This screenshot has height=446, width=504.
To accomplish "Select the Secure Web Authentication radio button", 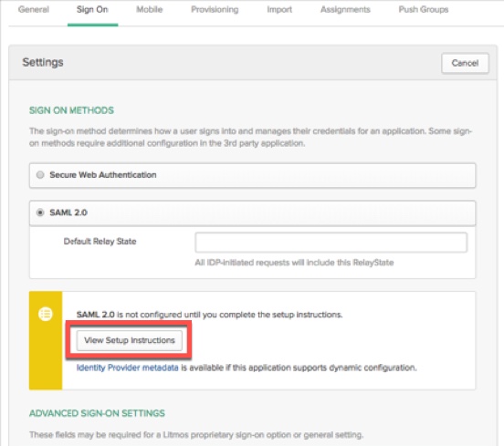I will tap(40, 175).
